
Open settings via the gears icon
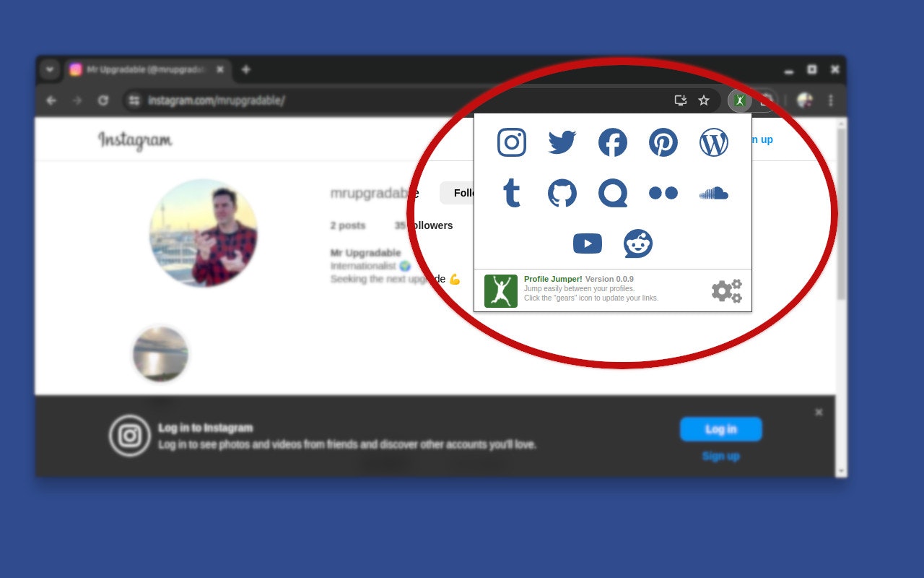click(x=726, y=291)
